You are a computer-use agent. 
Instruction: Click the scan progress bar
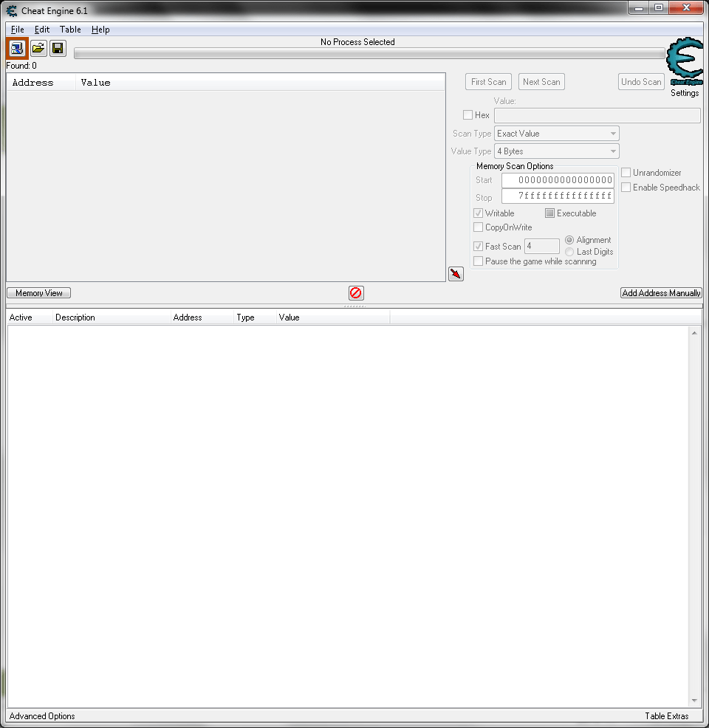pyautogui.click(x=369, y=53)
